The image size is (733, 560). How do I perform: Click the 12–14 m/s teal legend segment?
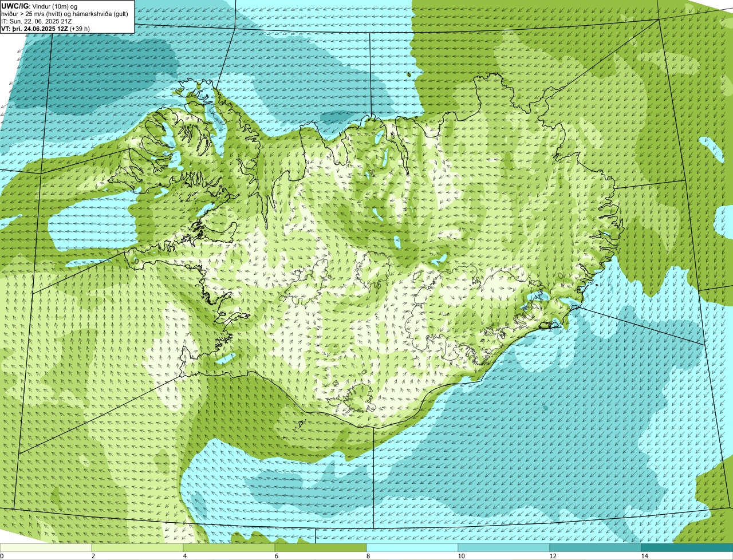[x=596, y=548]
